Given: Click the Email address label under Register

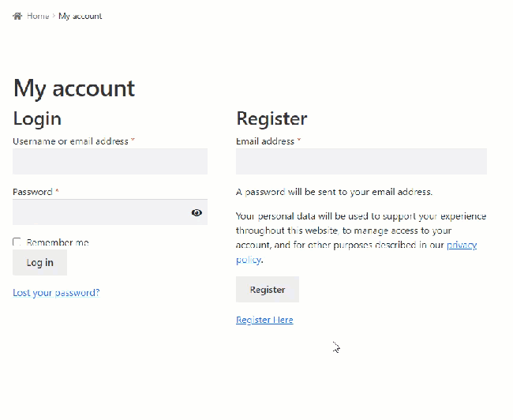Looking at the screenshot, I should (x=265, y=141).
